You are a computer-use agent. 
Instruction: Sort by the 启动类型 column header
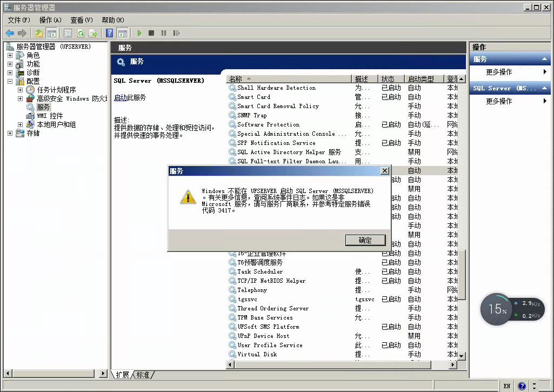pos(424,79)
